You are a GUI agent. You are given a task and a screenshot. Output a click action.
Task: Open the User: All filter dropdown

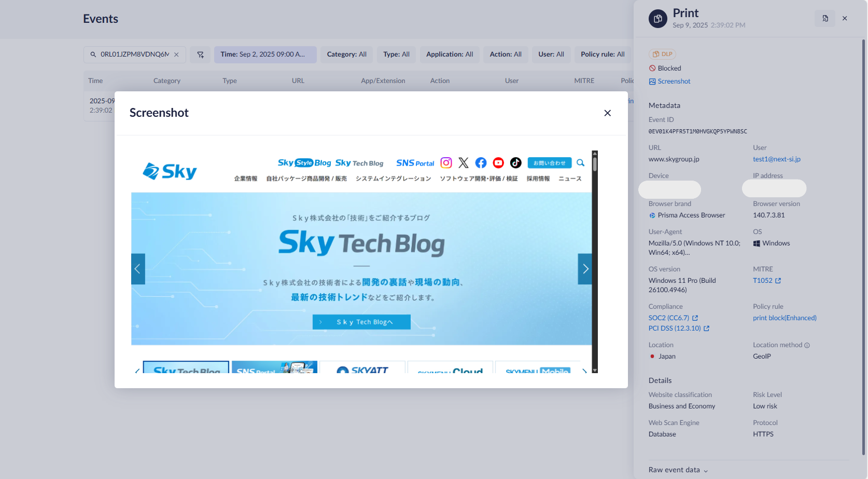point(551,54)
